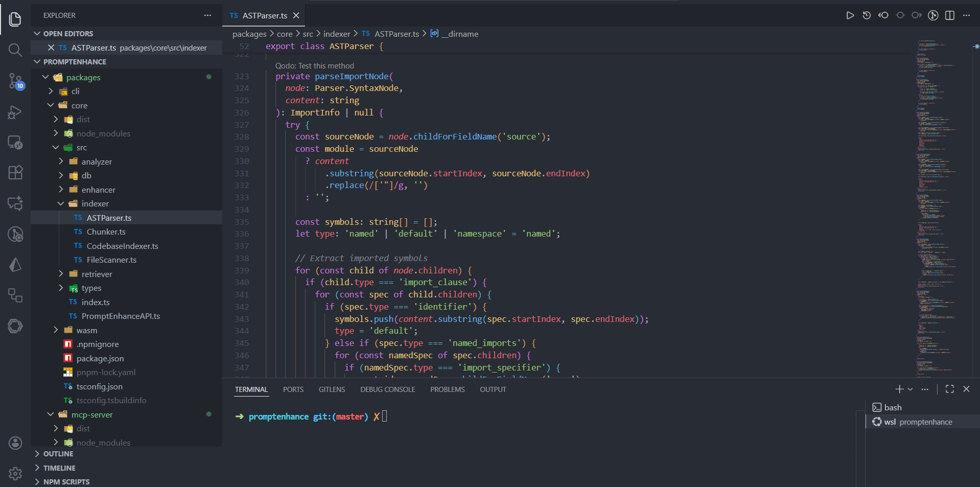
Task: Expand the analyzer folder
Action: click(x=96, y=161)
